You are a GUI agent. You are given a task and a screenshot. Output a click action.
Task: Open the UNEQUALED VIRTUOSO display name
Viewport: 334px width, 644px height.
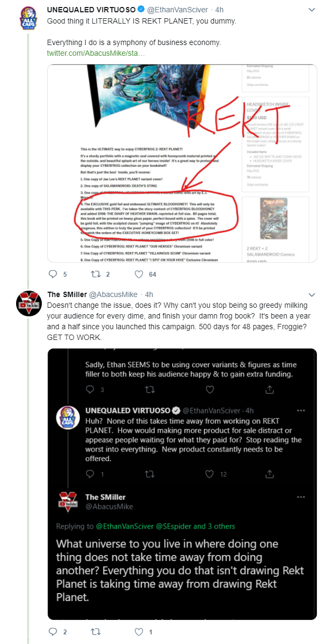91,10
